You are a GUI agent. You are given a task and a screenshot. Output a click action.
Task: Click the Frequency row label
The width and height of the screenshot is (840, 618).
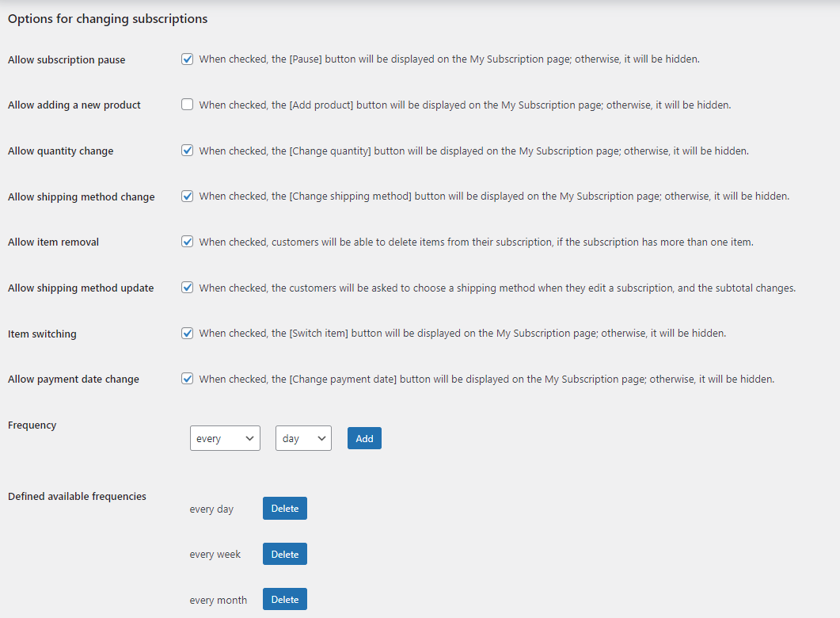coord(32,425)
